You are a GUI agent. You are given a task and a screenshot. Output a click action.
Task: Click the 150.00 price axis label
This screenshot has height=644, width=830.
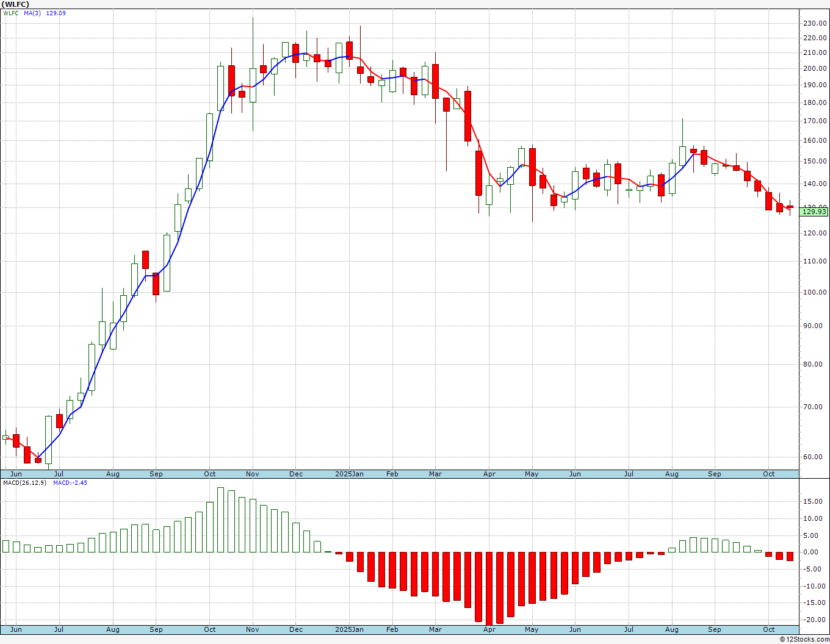pyautogui.click(x=815, y=162)
